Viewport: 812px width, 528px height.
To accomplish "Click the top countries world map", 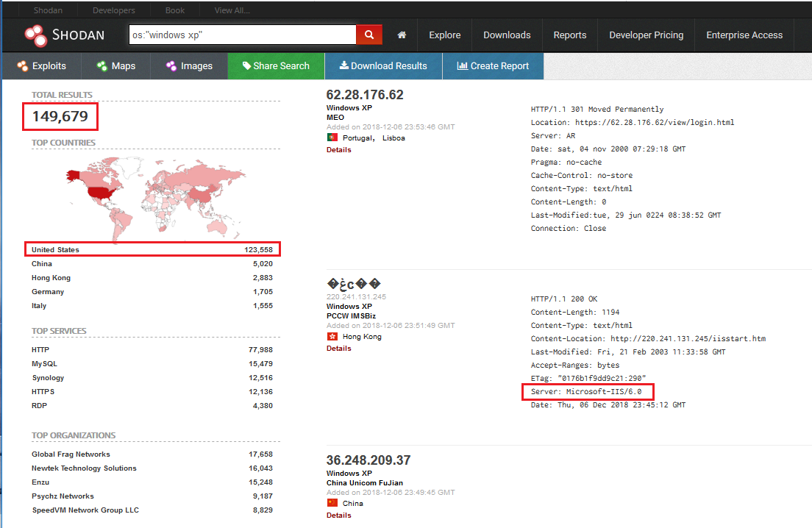I will pos(155,199).
